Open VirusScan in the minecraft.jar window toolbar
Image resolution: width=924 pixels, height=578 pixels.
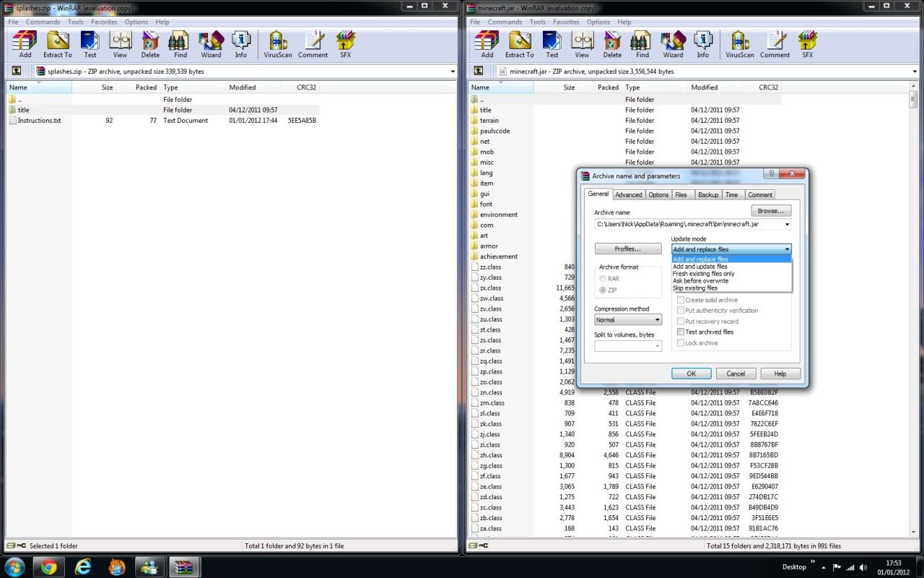point(739,44)
